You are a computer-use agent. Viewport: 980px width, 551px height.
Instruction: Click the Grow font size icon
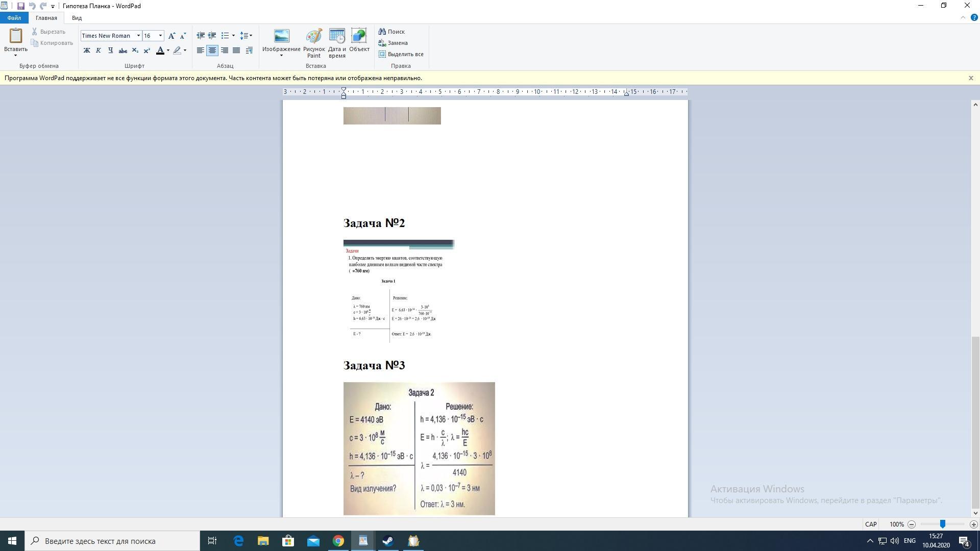coord(171,36)
